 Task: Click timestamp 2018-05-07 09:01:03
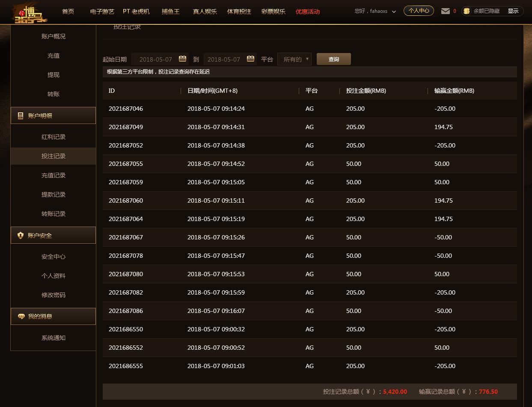216,366
